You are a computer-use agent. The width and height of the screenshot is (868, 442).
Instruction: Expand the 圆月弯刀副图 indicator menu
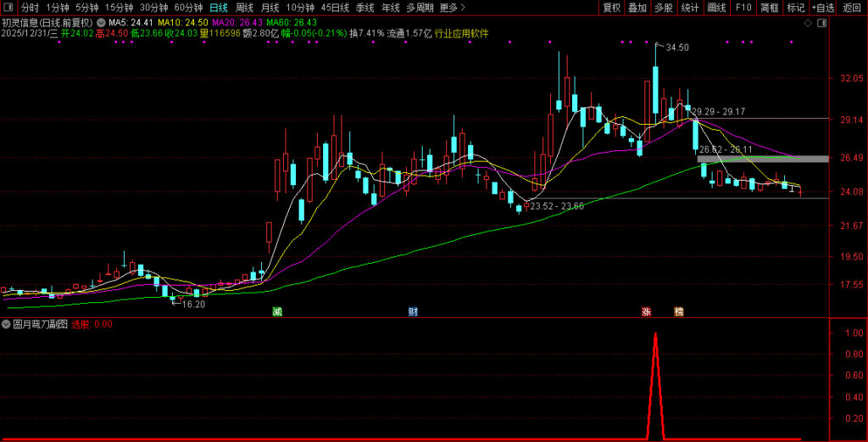tap(7, 324)
